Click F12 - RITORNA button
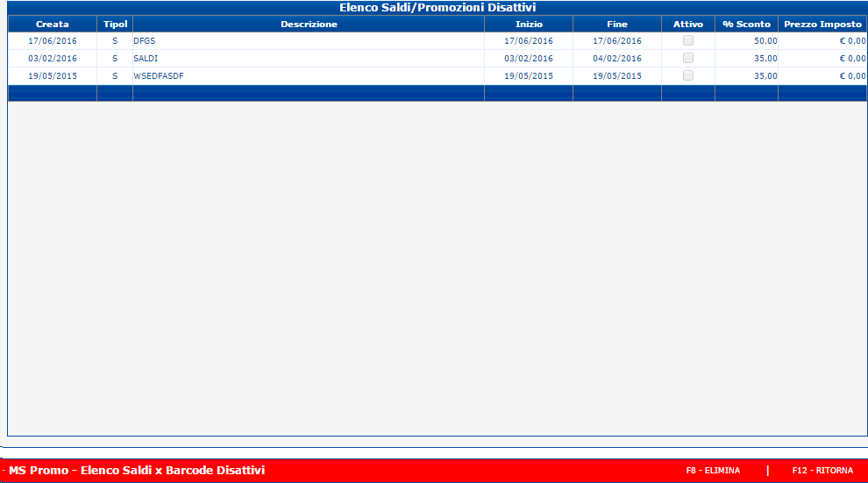The width and height of the screenshot is (868, 483). pos(822,470)
